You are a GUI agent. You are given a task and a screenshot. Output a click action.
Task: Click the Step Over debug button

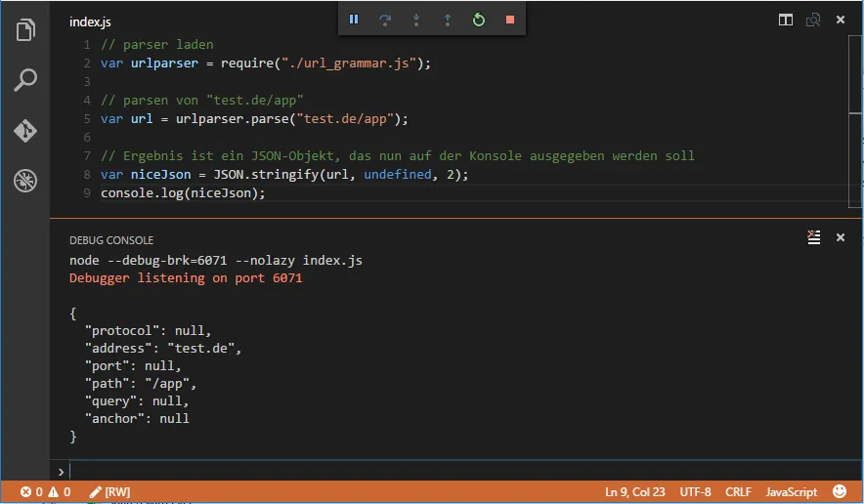coord(385,20)
